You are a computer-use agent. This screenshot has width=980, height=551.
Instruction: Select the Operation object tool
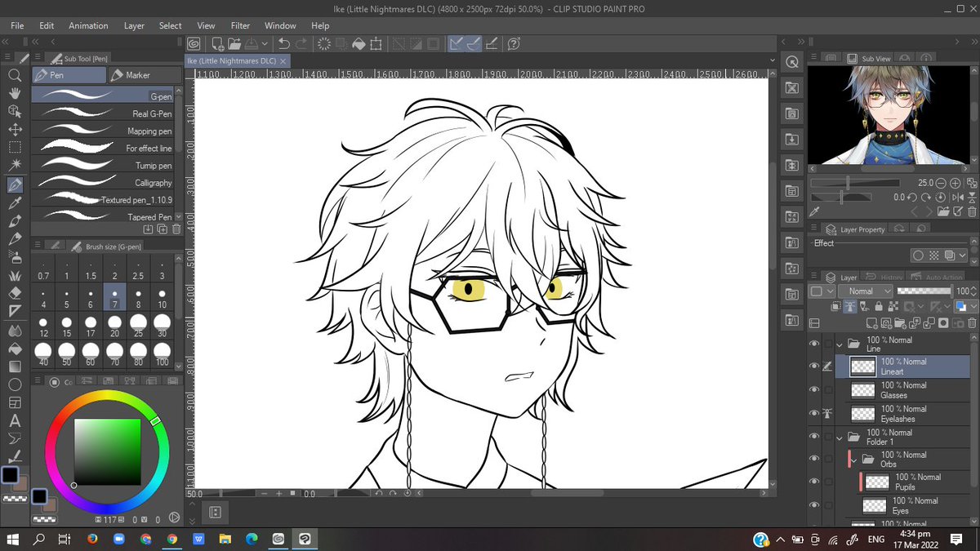pos(15,111)
